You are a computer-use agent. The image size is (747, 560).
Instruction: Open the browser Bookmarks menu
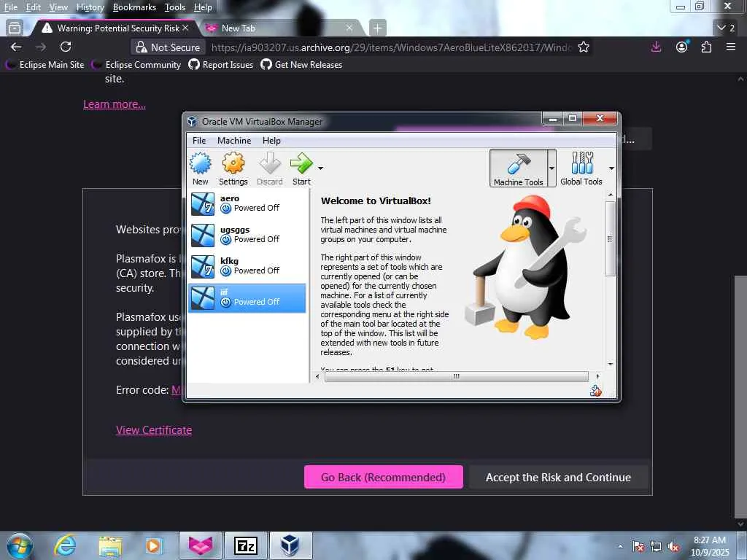tap(134, 7)
